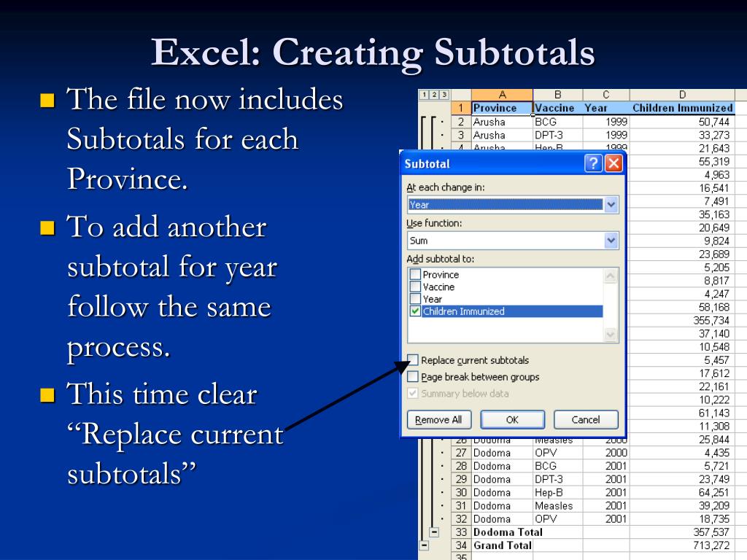
Task: Select row 34 header
Action: [461, 545]
